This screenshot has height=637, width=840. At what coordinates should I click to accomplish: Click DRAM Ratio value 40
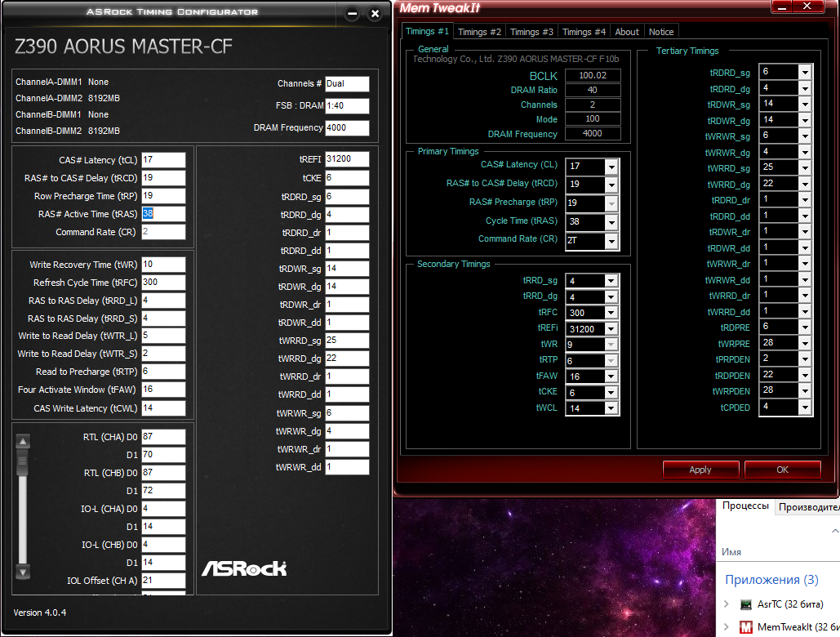tap(593, 90)
